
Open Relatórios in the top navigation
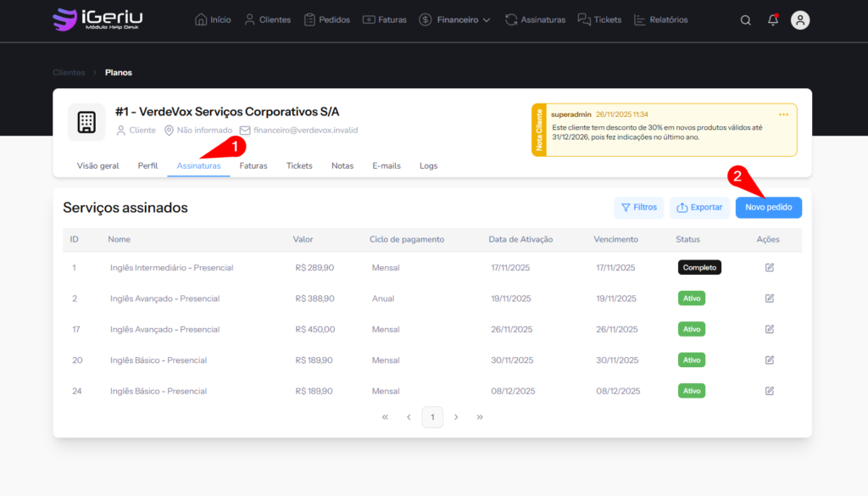(661, 20)
